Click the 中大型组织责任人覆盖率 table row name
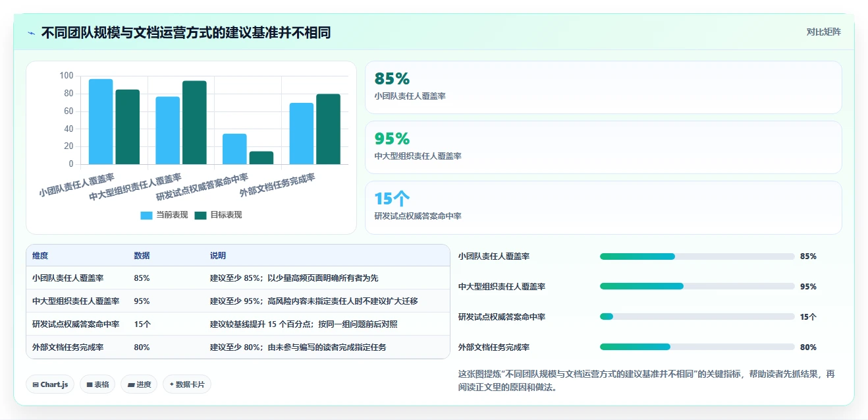868x420 pixels. click(76, 301)
